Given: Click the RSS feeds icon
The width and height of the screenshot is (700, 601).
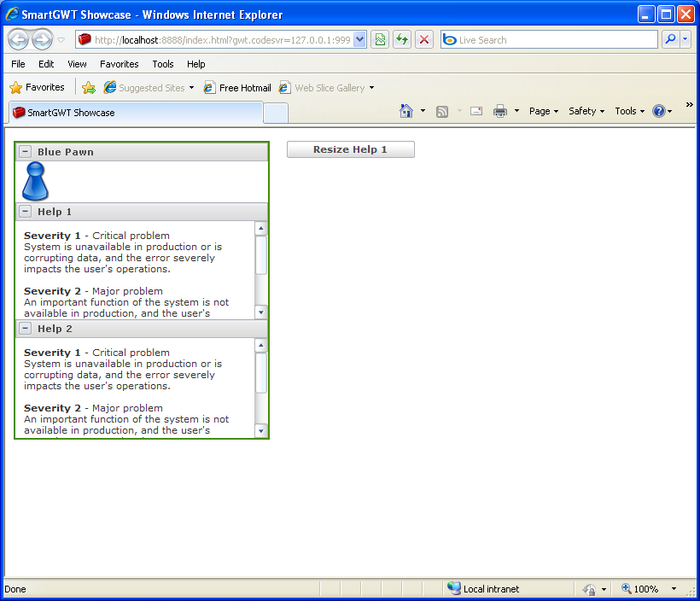Looking at the screenshot, I should [442, 111].
